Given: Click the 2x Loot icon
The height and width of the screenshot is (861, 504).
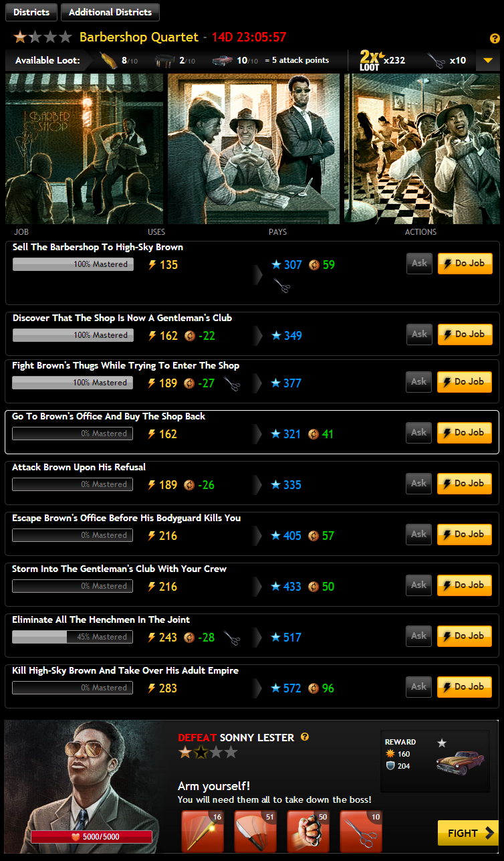Looking at the screenshot, I should coord(370,60).
